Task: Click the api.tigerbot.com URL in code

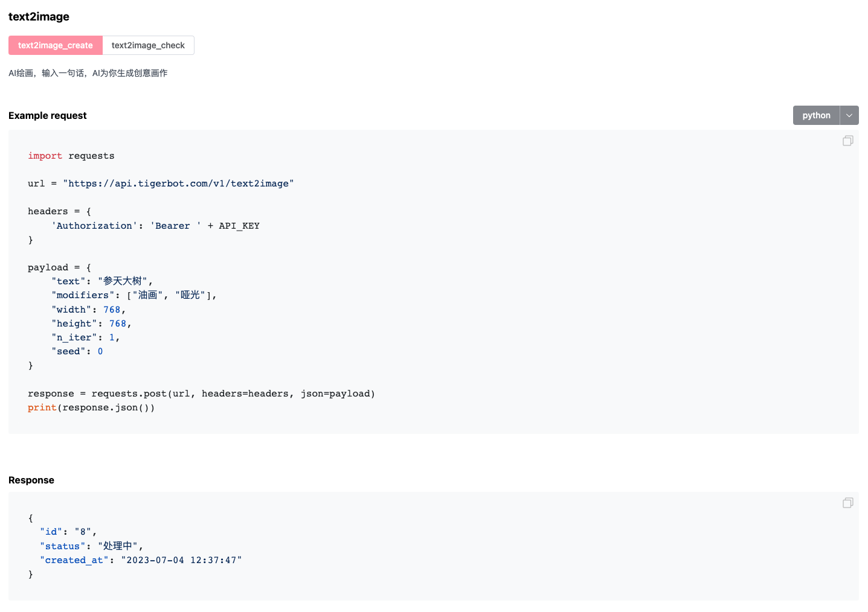Action: [179, 183]
